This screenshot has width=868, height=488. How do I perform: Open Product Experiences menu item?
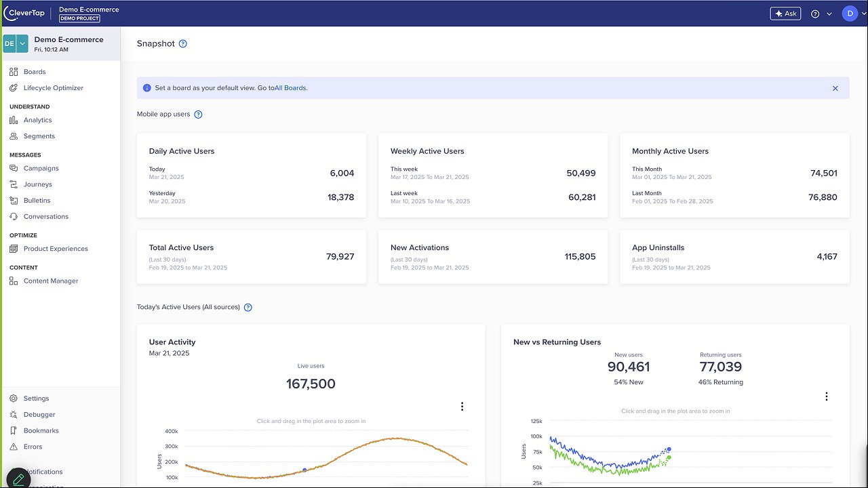[x=56, y=249]
